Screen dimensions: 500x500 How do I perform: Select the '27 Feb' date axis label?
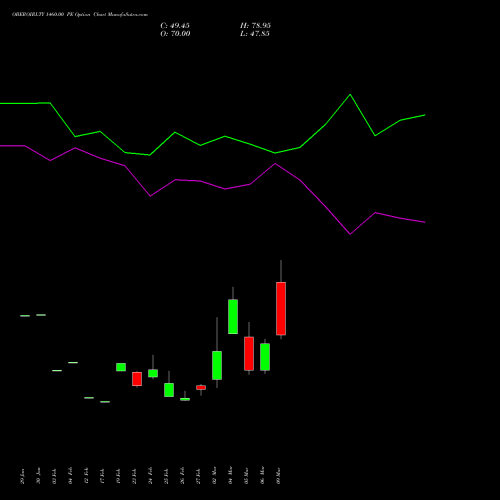198,476
